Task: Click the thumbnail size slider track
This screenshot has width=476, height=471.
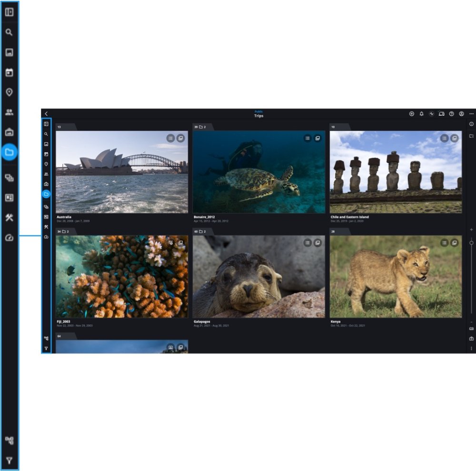Action: (471, 276)
